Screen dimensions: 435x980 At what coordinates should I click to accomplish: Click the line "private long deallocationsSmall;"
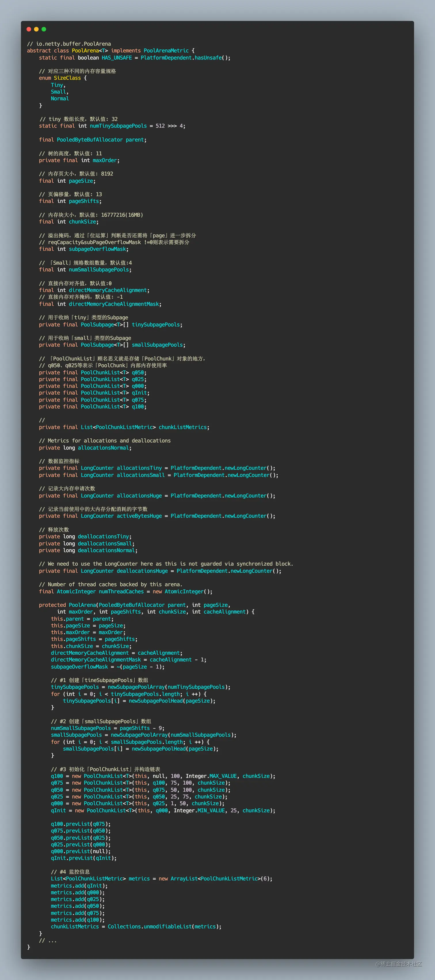coord(87,544)
